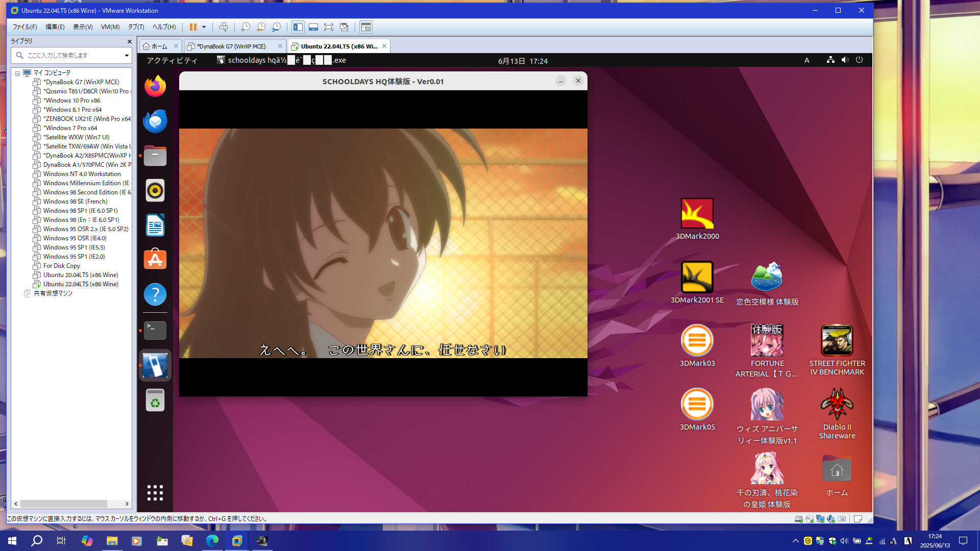Open the library search dropdown arrow
Viewport: 980px width, 551px height.
click(127, 55)
